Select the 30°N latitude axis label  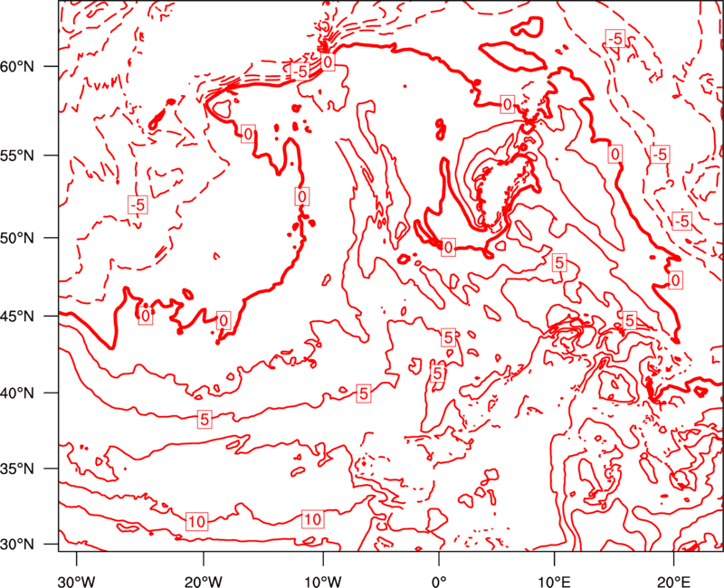click(17, 545)
